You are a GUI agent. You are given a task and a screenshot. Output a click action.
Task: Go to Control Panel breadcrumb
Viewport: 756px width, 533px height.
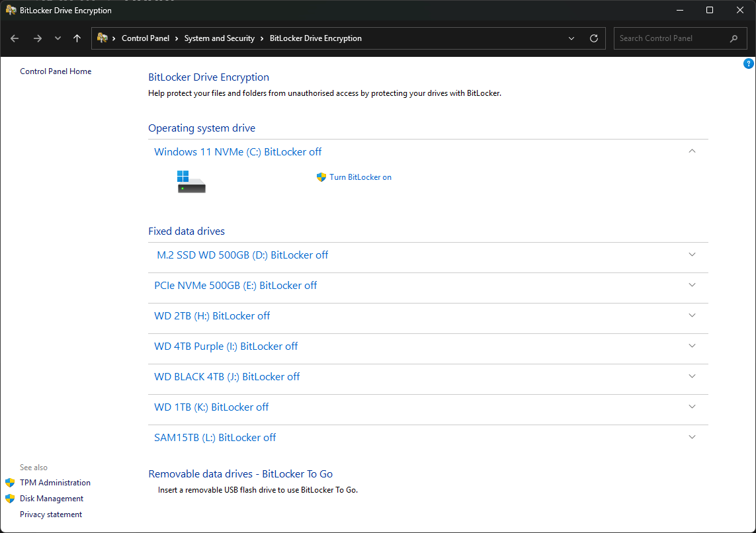(x=146, y=38)
